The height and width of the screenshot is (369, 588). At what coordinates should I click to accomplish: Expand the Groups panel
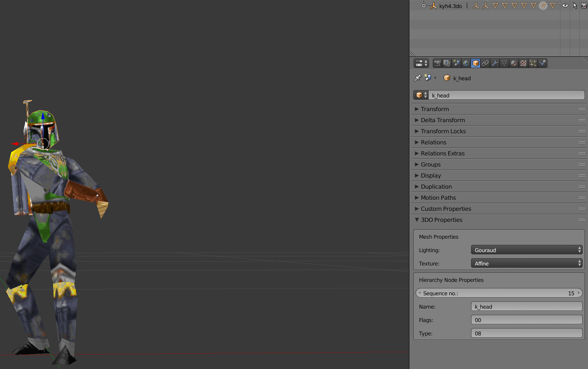coord(499,165)
